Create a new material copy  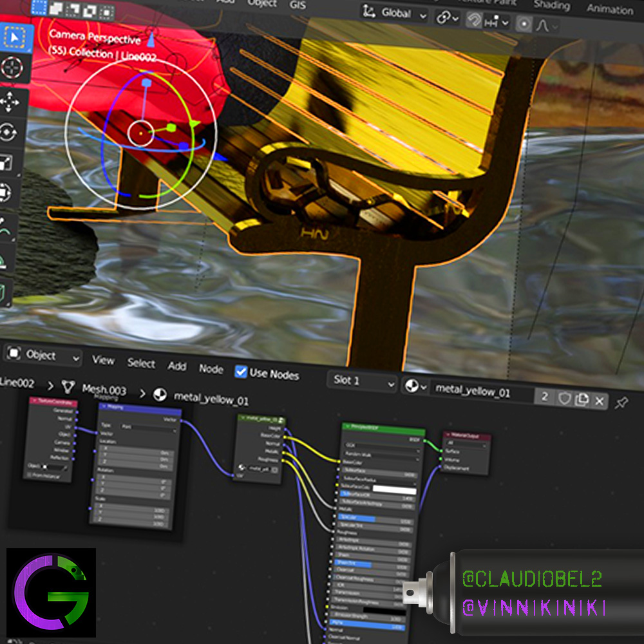582,399
